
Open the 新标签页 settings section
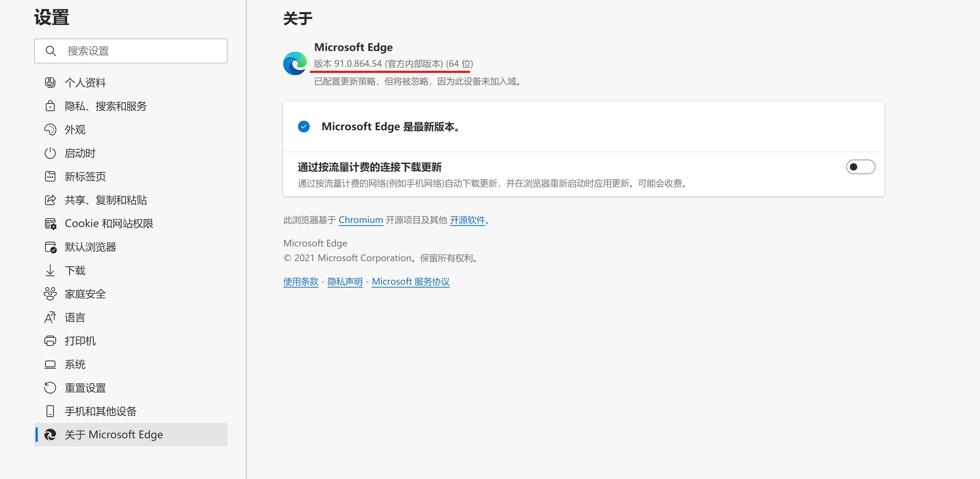click(x=85, y=177)
